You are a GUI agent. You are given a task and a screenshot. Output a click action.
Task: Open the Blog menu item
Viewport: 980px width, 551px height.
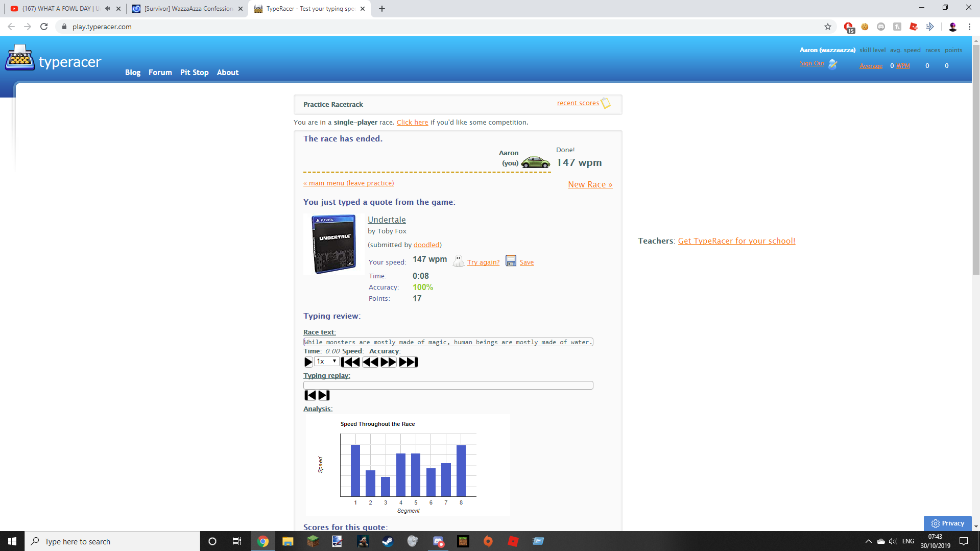click(x=133, y=73)
